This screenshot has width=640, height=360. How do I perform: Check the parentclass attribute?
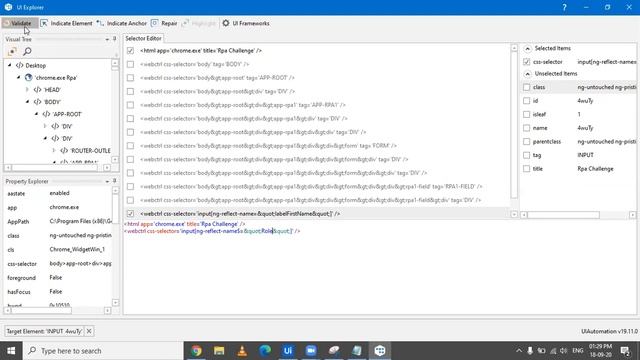(527, 142)
